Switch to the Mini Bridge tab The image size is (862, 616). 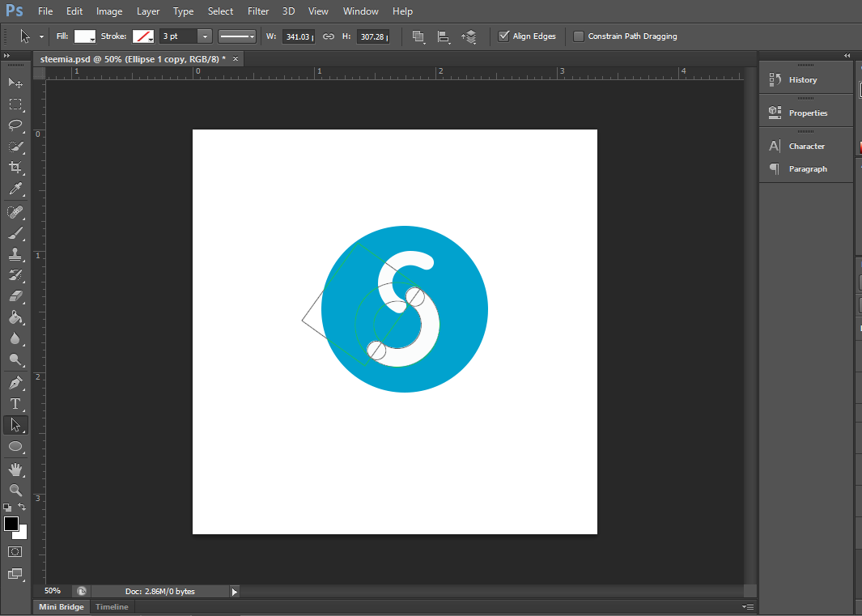pyautogui.click(x=61, y=606)
